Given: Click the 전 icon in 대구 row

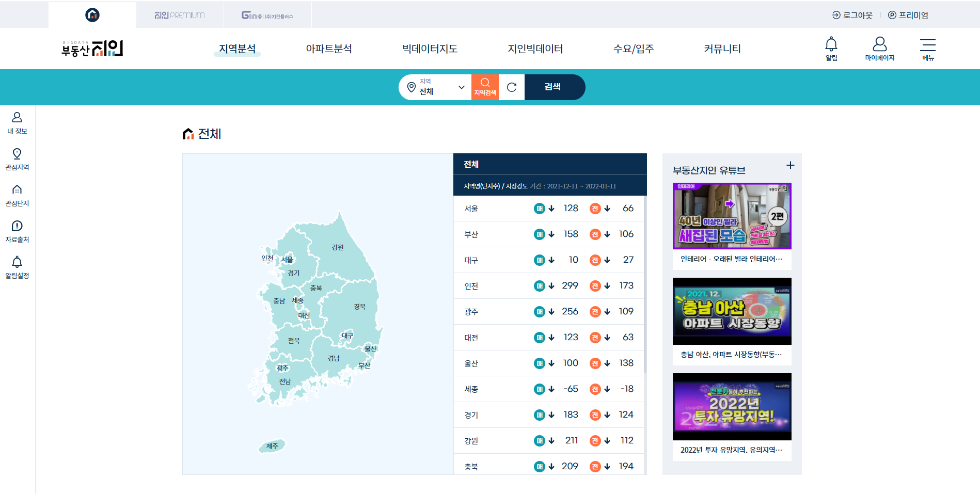Looking at the screenshot, I should (x=595, y=260).
